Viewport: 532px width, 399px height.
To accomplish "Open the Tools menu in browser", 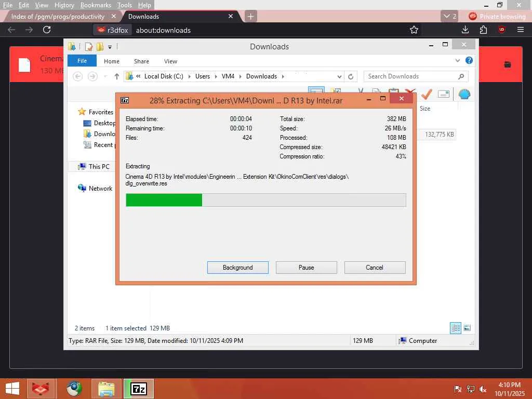I will [124, 5].
